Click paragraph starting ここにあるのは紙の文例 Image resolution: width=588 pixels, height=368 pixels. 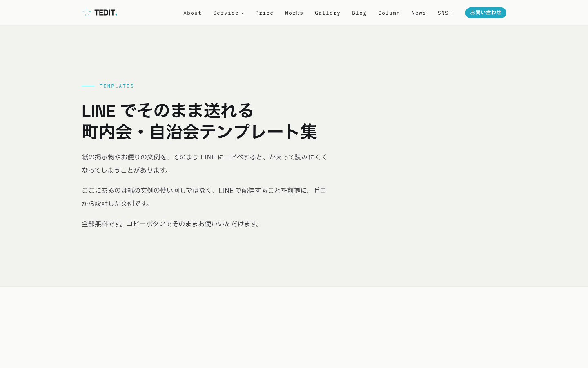204,197
